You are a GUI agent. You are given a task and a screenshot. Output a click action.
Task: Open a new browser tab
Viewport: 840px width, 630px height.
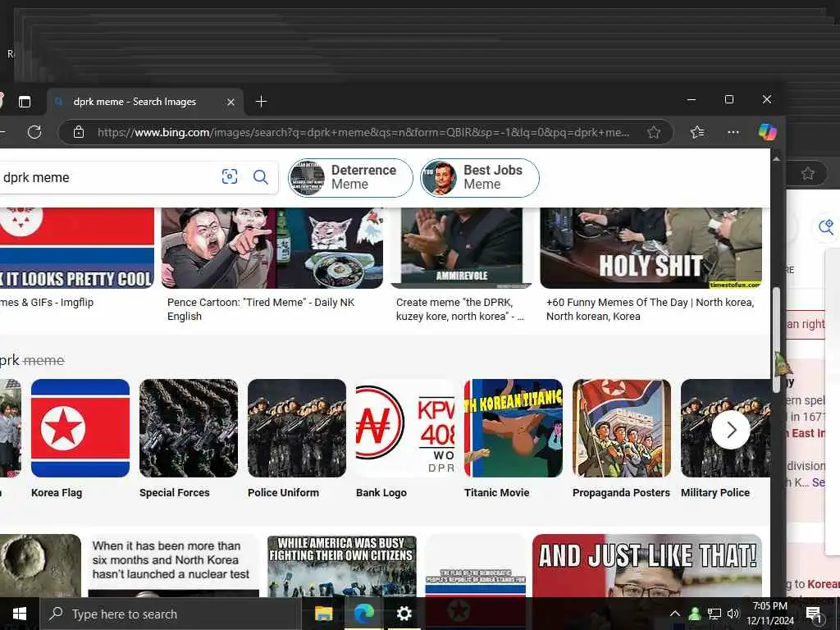[261, 101]
